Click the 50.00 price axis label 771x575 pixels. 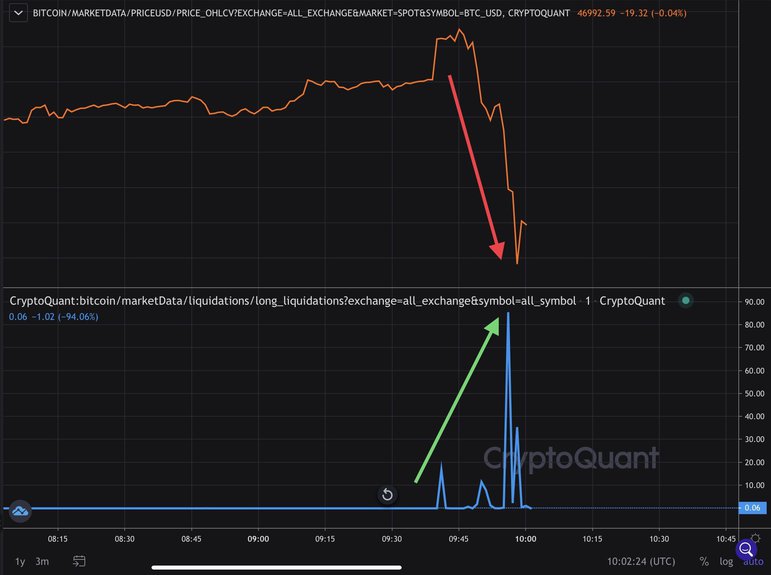tap(754, 393)
